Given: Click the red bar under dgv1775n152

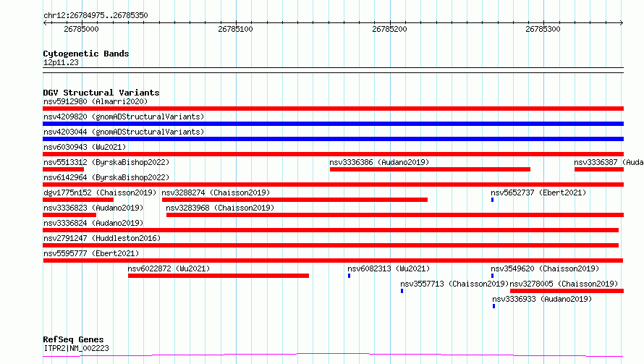Looking at the screenshot, I should [x=78, y=200].
